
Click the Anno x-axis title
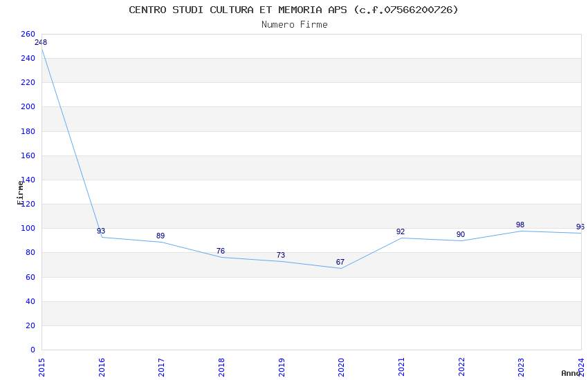[x=571, y=373]
